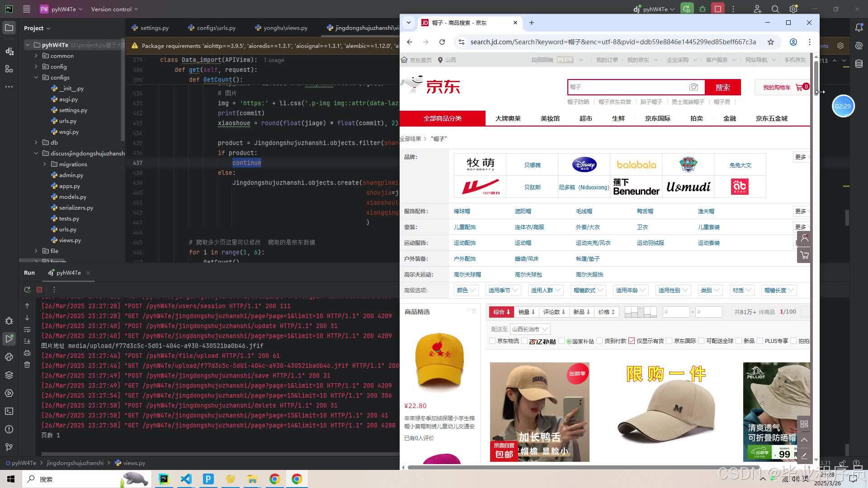
Task: Sort results by 销量
Action: (527, 312)
